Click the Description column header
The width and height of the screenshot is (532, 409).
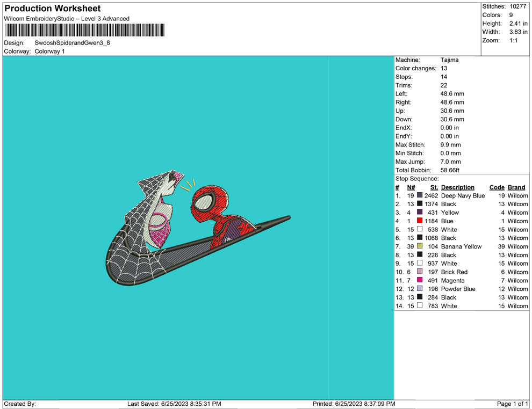click(x=457, y=187)
